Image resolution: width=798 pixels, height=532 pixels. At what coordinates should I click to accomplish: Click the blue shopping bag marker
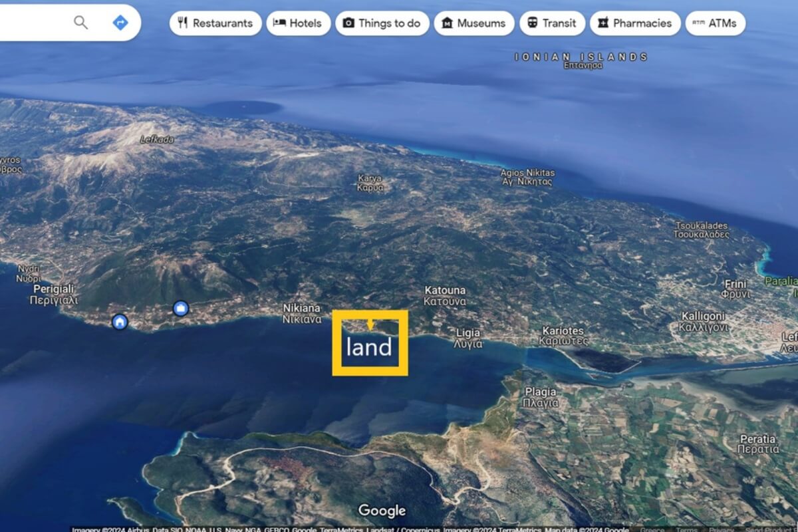coord(181,309)
